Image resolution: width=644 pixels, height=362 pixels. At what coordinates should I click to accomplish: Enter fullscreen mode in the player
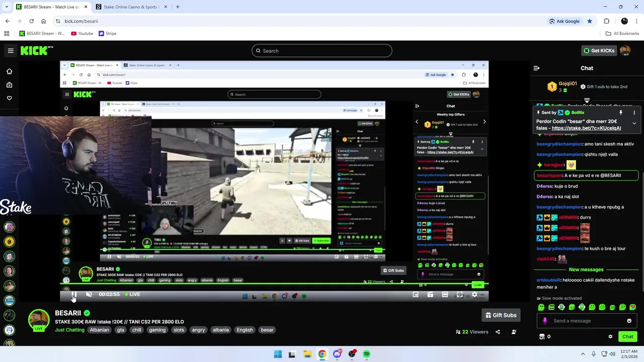pyautogui.click(x=460, y=295)
